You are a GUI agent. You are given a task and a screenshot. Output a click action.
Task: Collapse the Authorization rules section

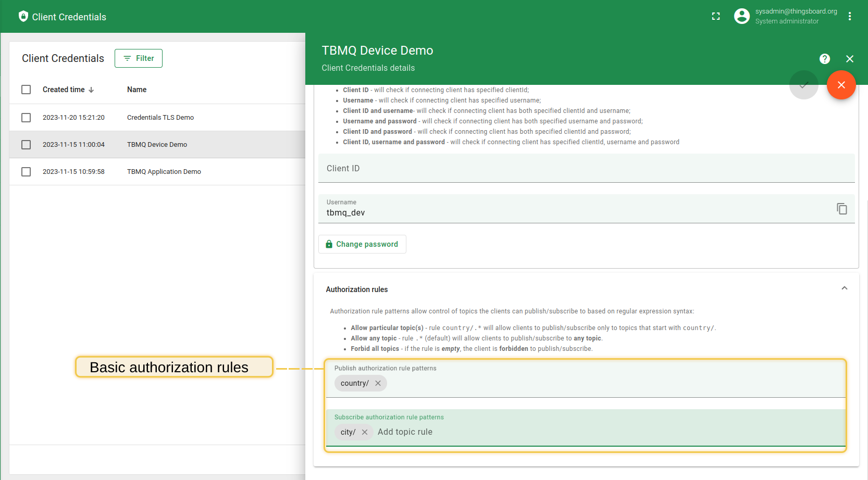coord(844,288)
